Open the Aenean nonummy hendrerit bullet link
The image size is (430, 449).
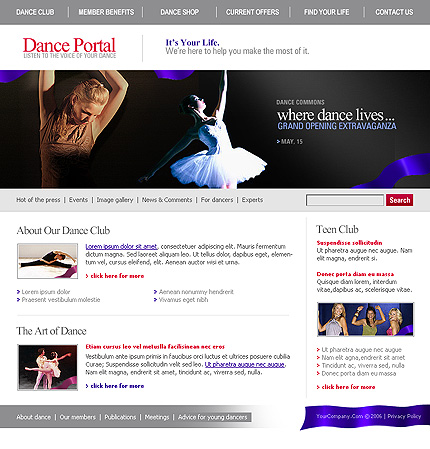pos(196,292)
